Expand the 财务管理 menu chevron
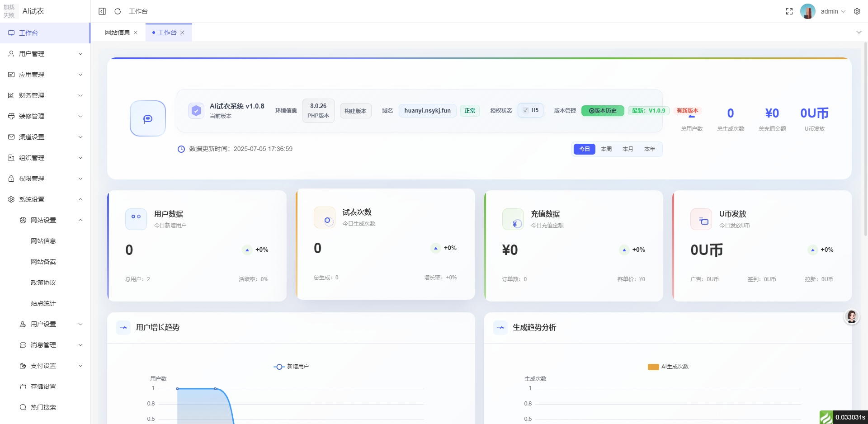868x424 pixels. point(80,95)
